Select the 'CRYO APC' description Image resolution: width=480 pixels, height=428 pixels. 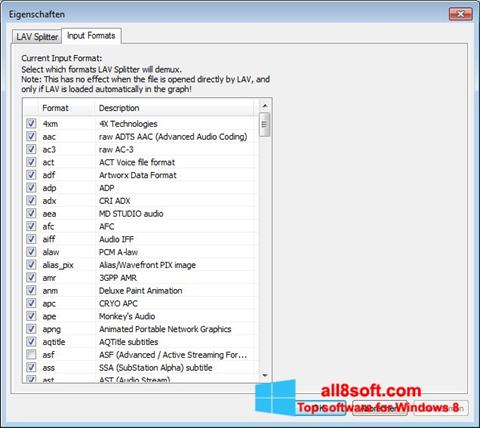[x=118, y=303]
